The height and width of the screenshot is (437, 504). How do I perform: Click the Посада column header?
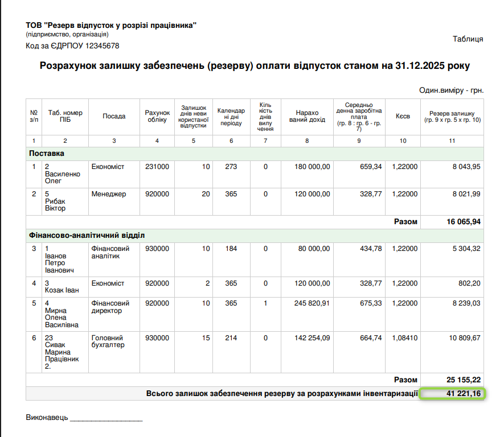click(x=114, y=116)
